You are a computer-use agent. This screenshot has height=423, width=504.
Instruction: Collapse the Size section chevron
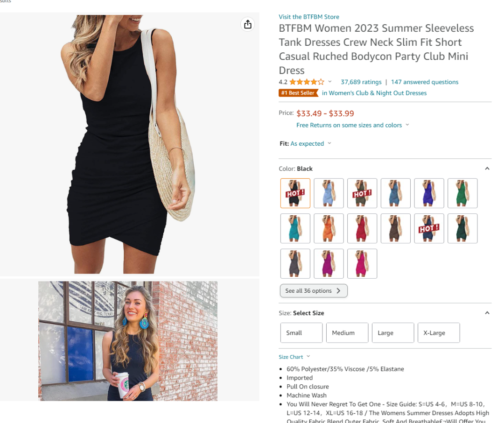click(x=487, y=313)
